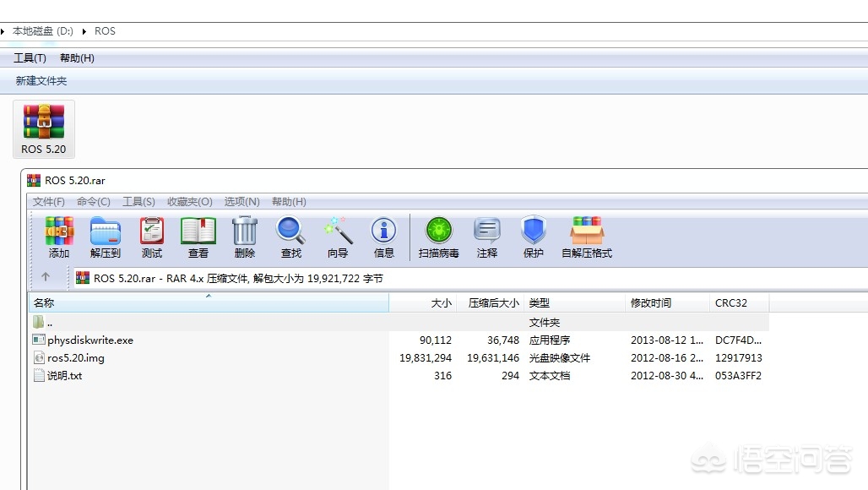Open Explorer Help (帮助(H)) menu
Viewport: 868px width, 490px height.
coord(77,58)
